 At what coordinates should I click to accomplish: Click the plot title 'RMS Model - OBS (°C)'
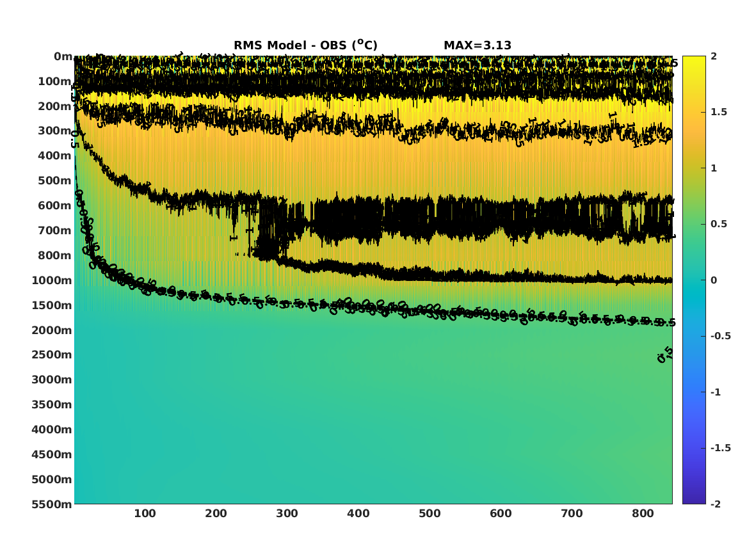(x=305, y=45)
